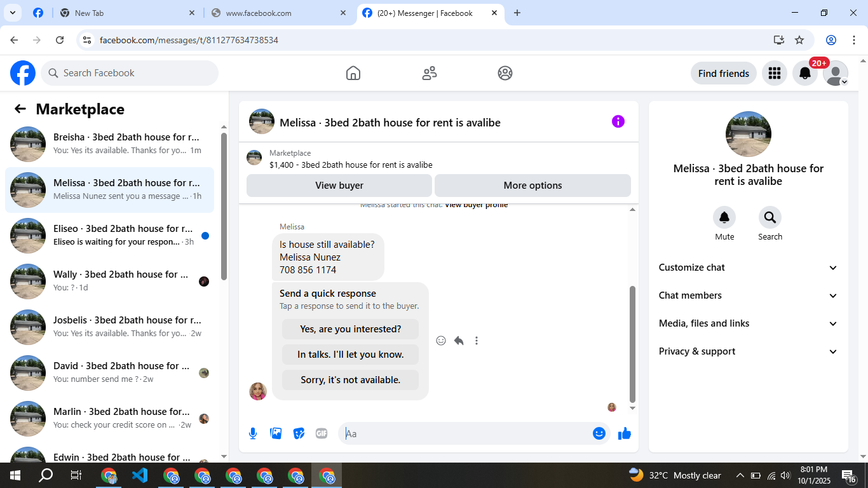Click the More options button
The height and width of the screenshot is (488, 868).
(532, 186)
